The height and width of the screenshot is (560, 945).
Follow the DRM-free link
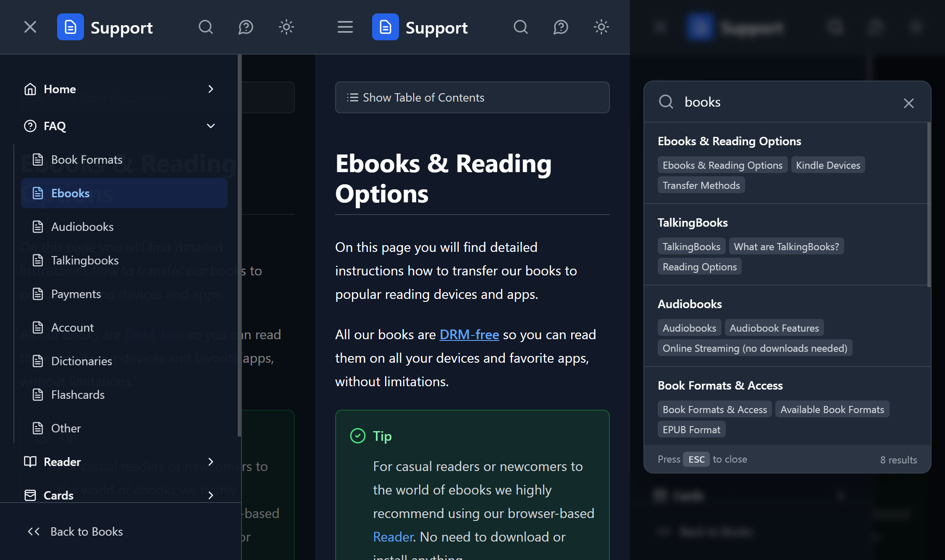pos(469,335)
